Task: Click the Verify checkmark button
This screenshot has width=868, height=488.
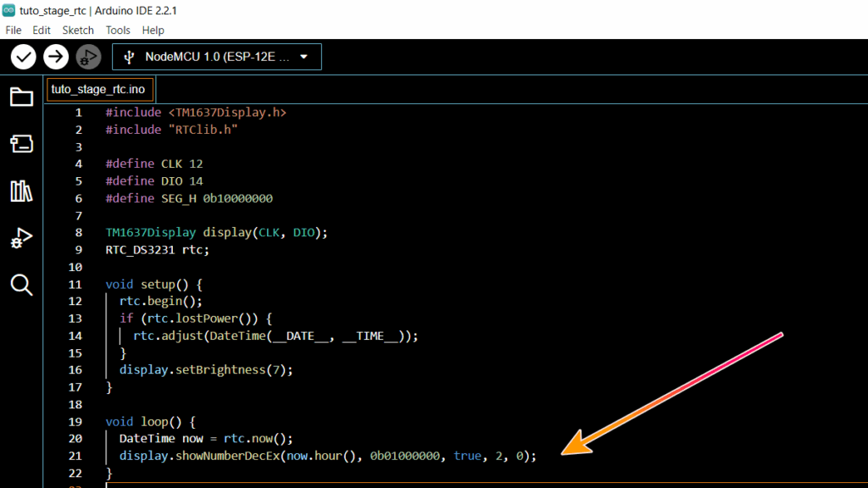Action: pyautogui.click(x=23, y=57)
